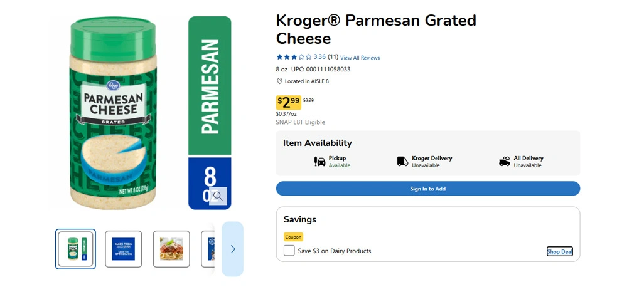The width and height of the screenshot is (644, 292).
Task: Click the Kroger Parmesan Grated Cheese title
Action: [376, 29]
